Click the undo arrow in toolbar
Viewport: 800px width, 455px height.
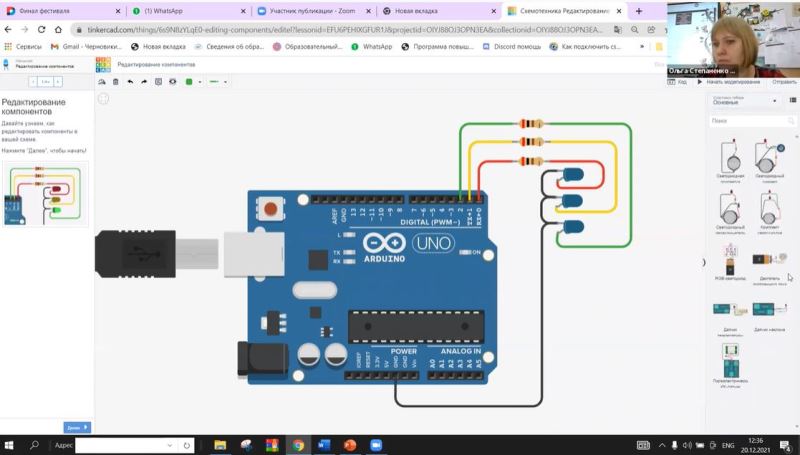(x=130, y=82)
